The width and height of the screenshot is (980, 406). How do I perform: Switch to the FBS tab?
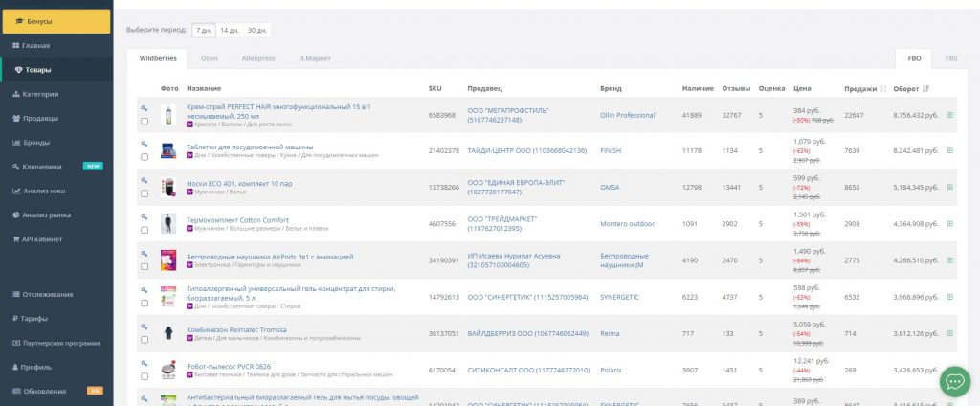[950, 58]
